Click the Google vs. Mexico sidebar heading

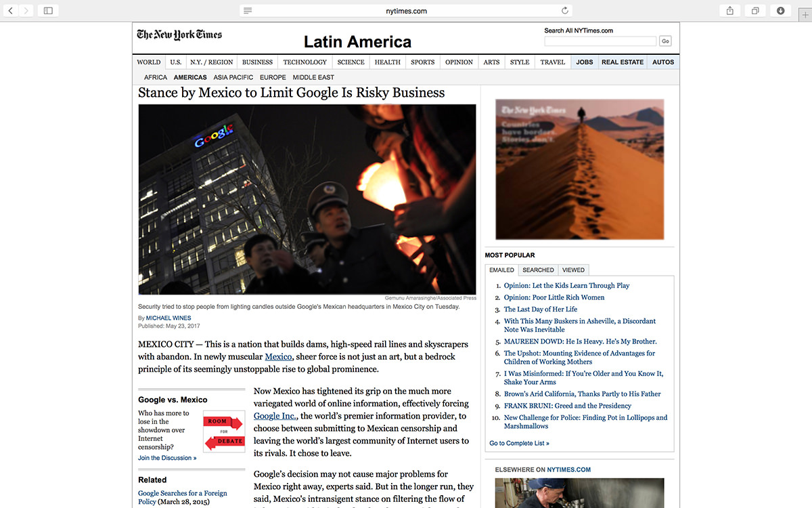pyautogui.click(x=173, y=400)
